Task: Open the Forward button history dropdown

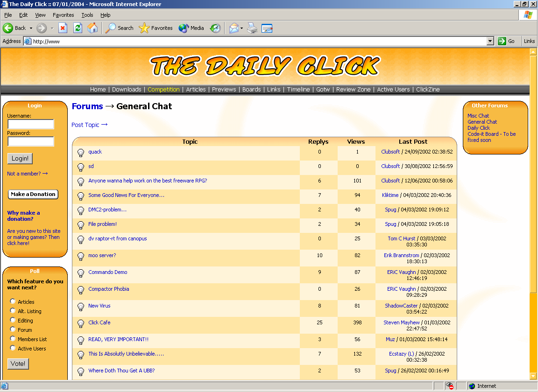Action: (x=52, y=28)
